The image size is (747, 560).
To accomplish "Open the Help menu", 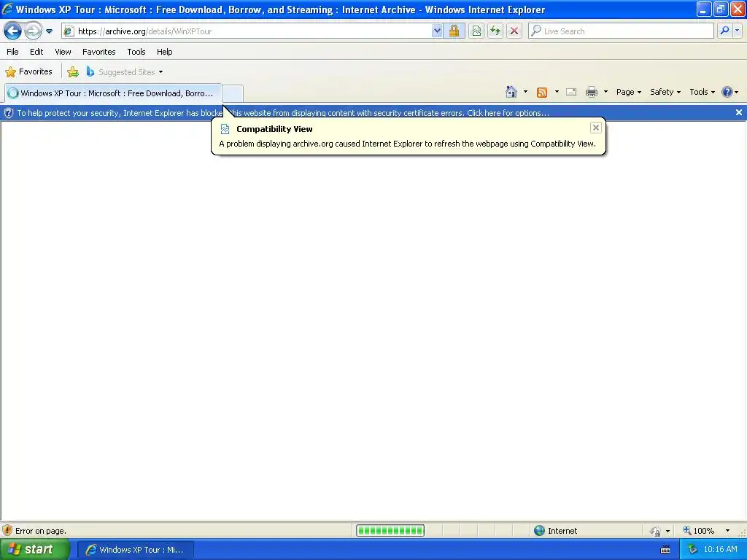I will (x=164, y=52).
